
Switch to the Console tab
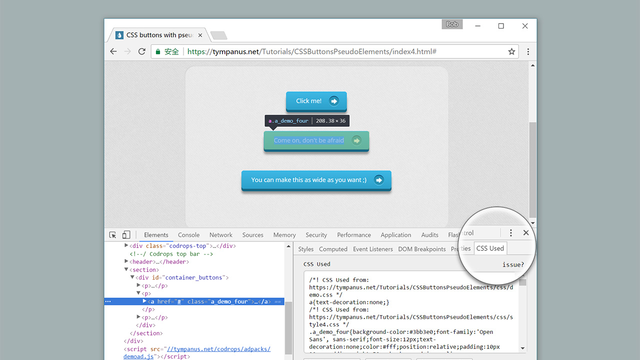(189, 235)
